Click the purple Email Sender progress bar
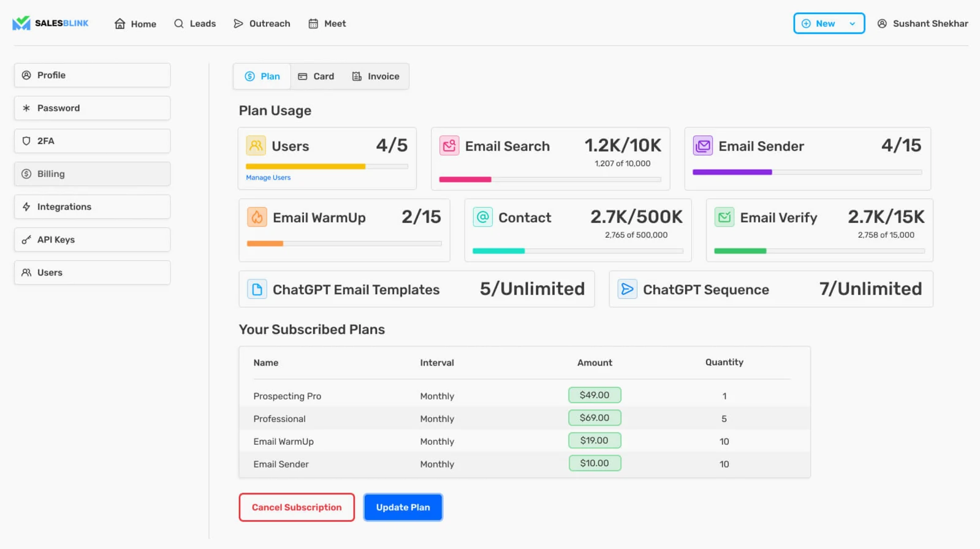980x549 pixels. pyautogui.click(x=807, y=172)
